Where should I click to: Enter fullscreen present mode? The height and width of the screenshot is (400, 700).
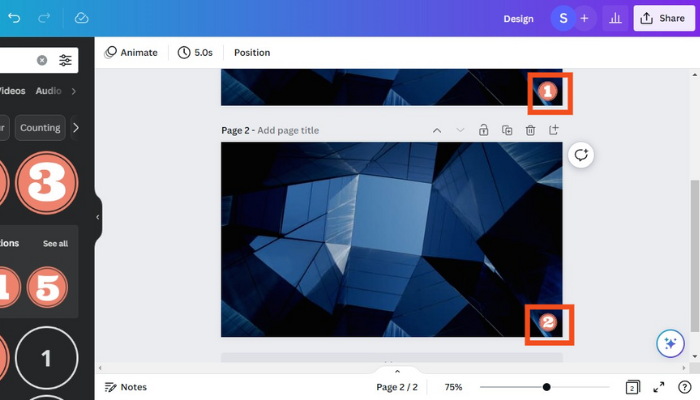(x=658, y=387)
